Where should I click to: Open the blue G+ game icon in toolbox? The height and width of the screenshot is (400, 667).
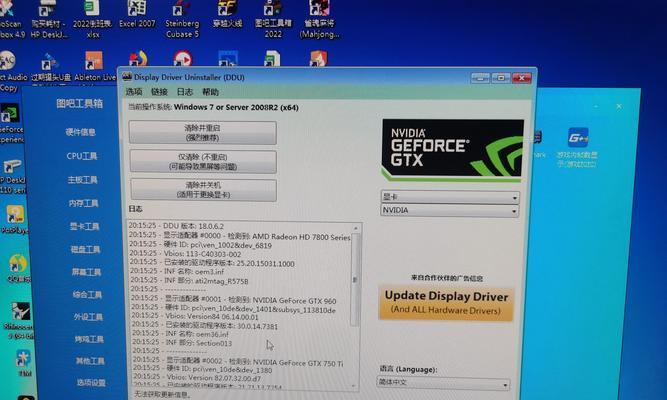pyautogui.click(x=577, y=147)
